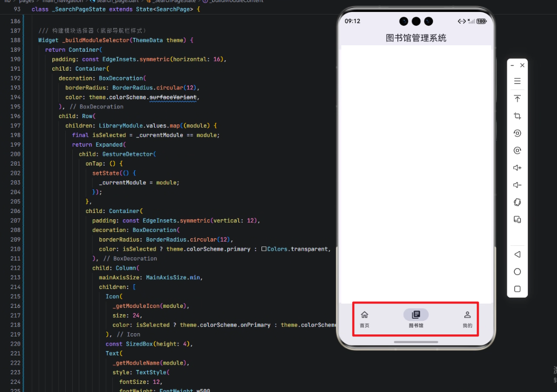Decrease emulator volume with the speaker minus icon
The height and width of the screenshot is (392, 557).
[517, 185]
